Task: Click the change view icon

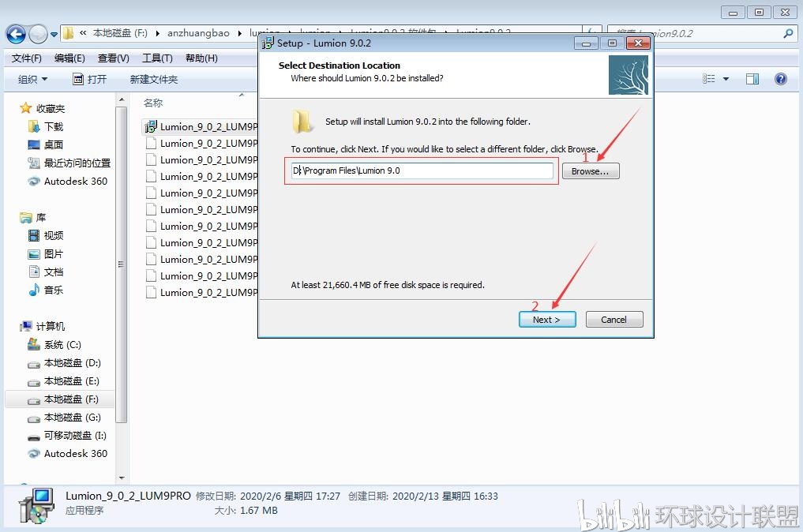Action: click(709, 79)
